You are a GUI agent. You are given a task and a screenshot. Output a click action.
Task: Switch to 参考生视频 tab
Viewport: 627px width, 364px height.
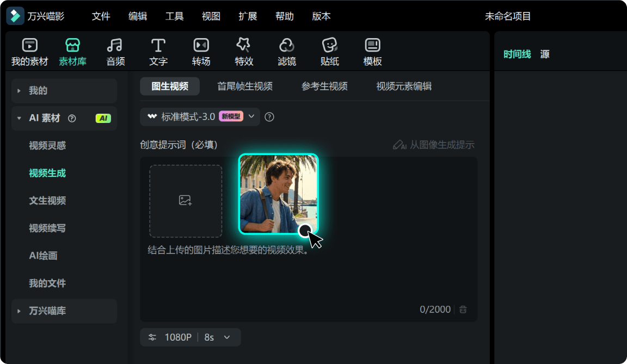click(324, 87)
